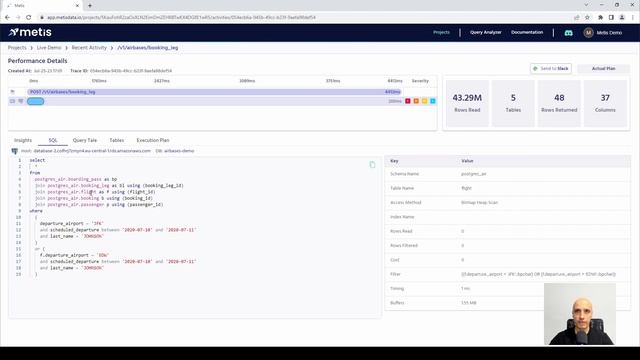Click the Metis logo in the header

click(30, 32)
